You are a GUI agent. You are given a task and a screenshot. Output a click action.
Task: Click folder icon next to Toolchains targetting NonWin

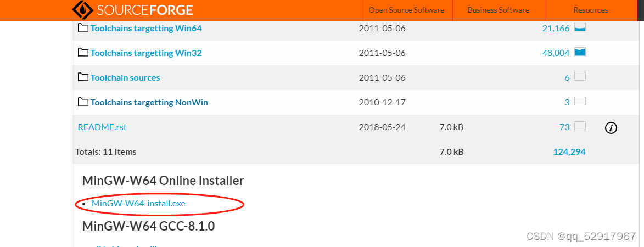(83, 102)
